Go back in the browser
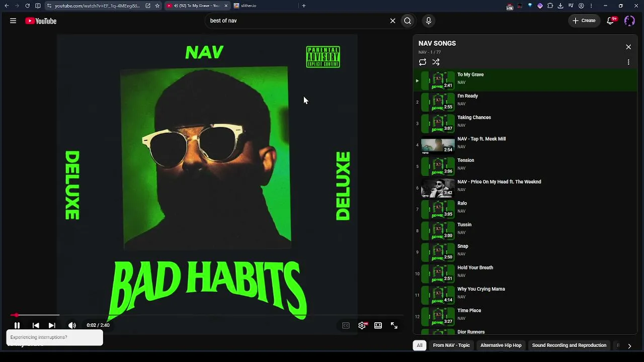The width and height of the screenshot is (644, 362). tap(7, 6)
